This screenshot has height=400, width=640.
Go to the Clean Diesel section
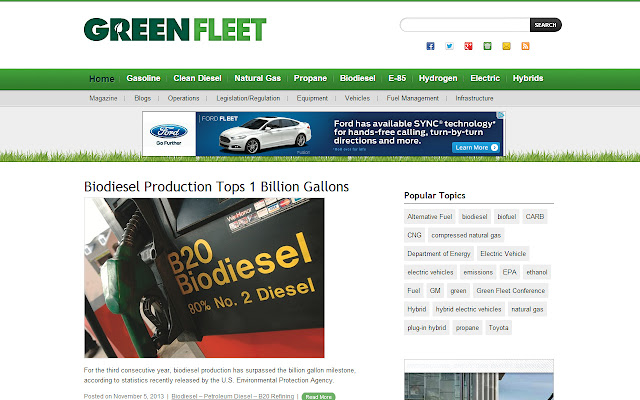click(x=197, y=78)
